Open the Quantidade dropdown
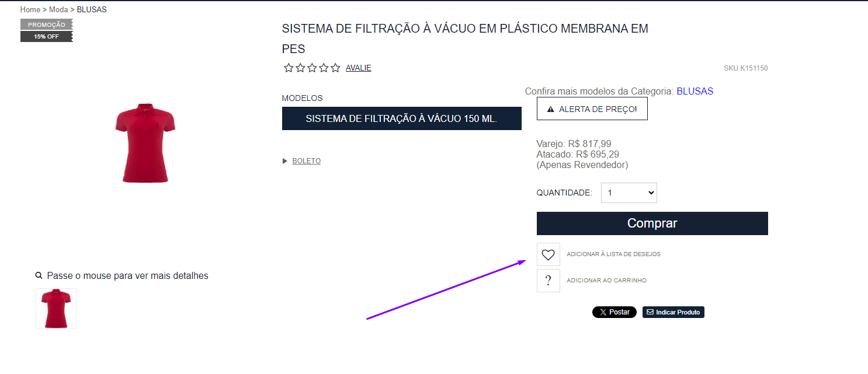Viewport: 868px width, 374px height. point(629,193)
